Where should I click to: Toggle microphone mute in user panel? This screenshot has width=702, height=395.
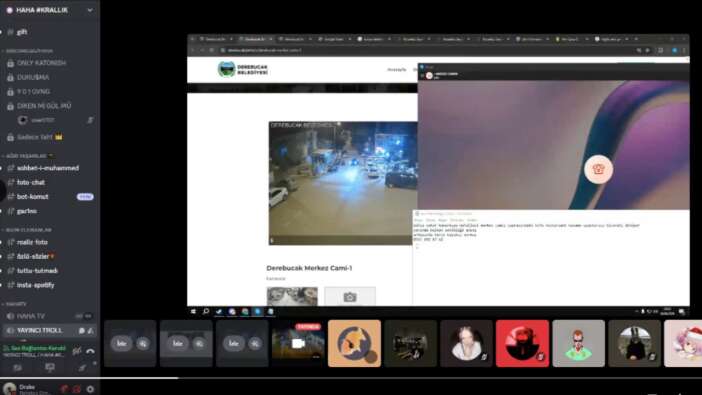(64, 389)
